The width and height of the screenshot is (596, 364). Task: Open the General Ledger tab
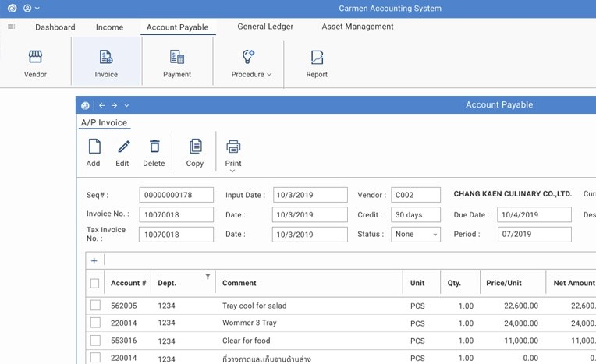(265, 27)
